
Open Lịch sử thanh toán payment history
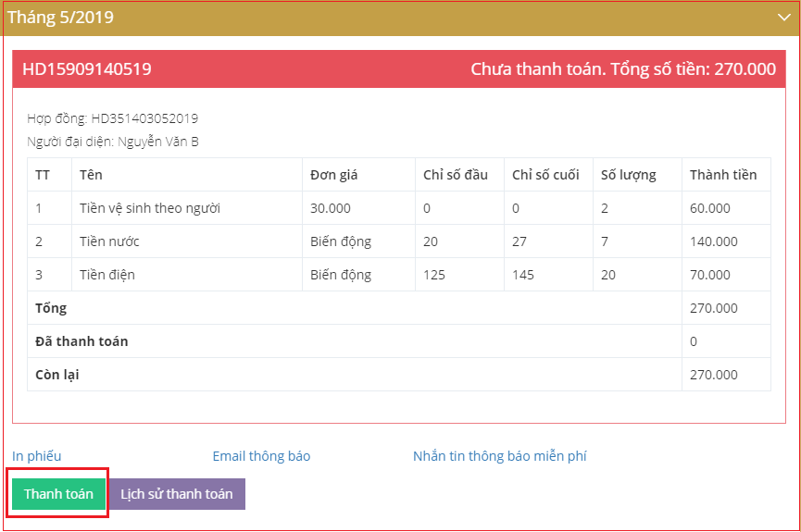(177, 494)
